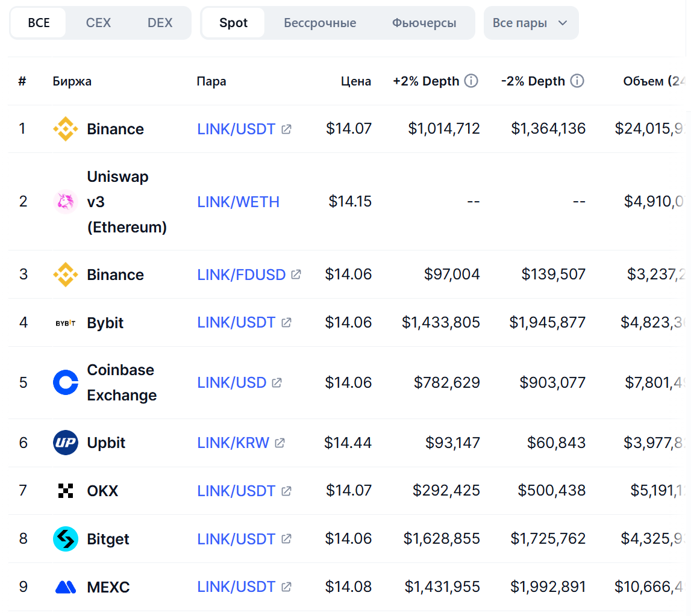The image size is (691, 616).
Task: Open the MEXC LINK/USDT pair link
Action: pos(236,587)
